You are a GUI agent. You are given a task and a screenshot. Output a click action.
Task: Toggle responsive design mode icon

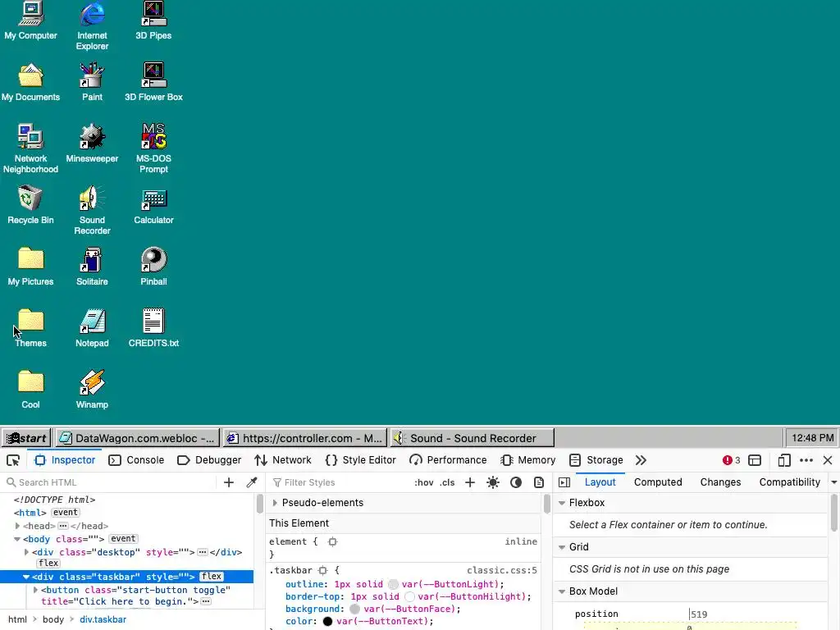(783, 460)
